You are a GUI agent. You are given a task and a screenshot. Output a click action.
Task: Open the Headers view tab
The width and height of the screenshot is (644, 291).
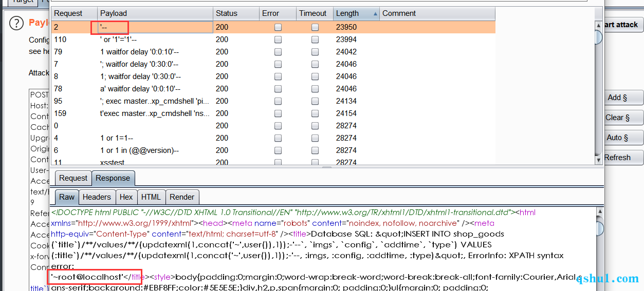[97, 197]
